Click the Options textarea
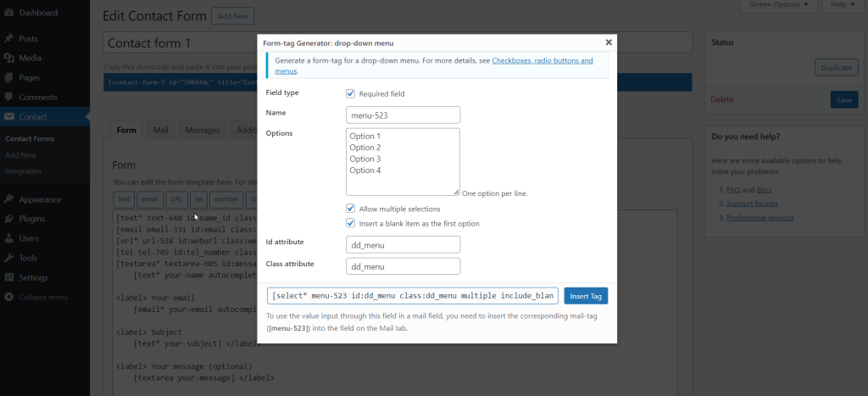Image resolution: width=868 pixels, height=396 pixels. (x=403, y=162)
